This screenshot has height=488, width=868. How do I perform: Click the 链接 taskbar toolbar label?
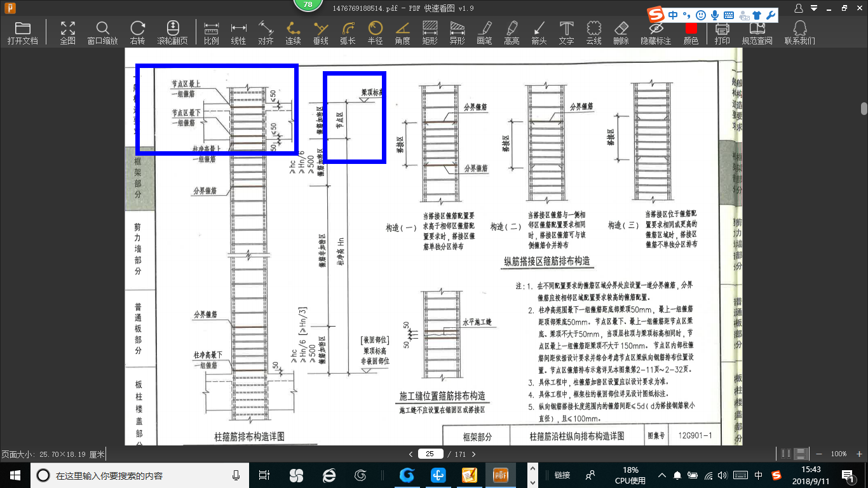coord(562,475)
